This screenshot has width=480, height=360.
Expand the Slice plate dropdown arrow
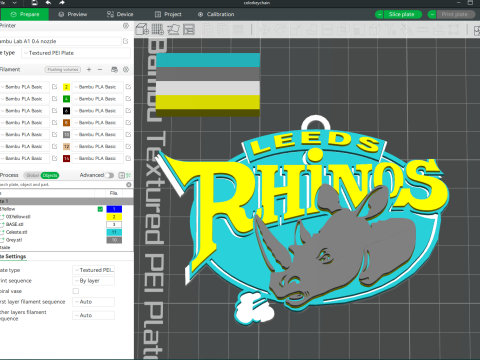(x=379, y=14)
